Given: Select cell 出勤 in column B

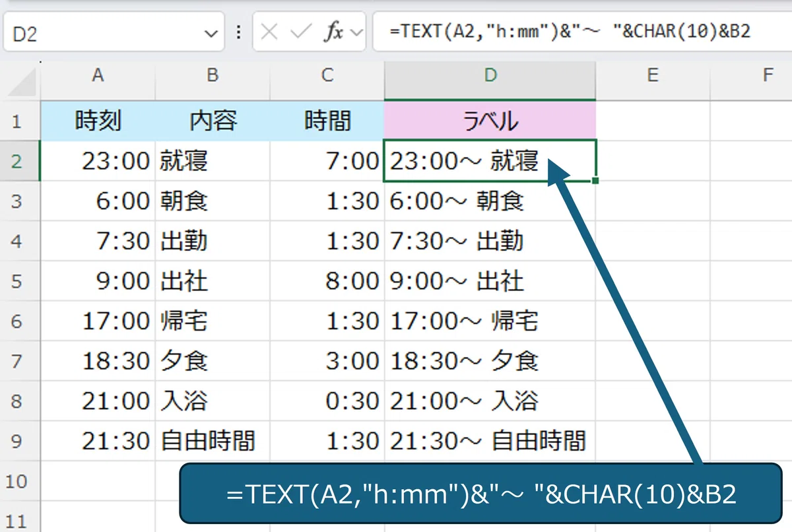Looking at the screenshot, I should pos(213,241).
